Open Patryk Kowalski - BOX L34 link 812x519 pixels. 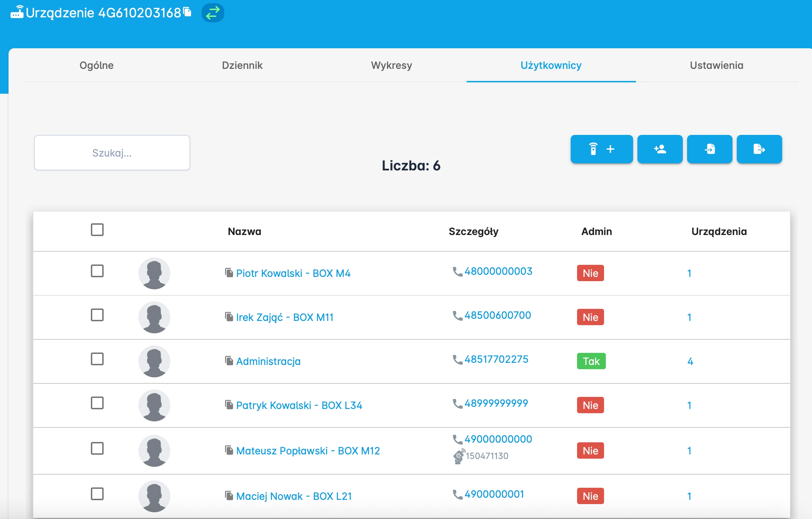[x=299, y=405]
